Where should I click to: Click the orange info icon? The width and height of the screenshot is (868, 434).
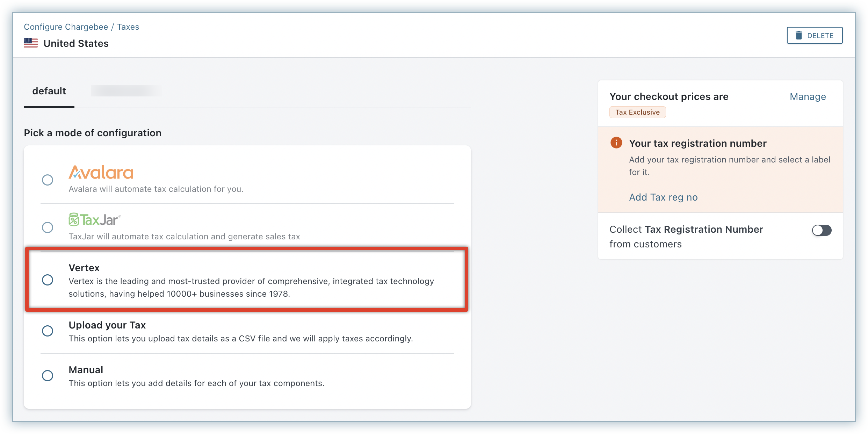pos(616,143)
